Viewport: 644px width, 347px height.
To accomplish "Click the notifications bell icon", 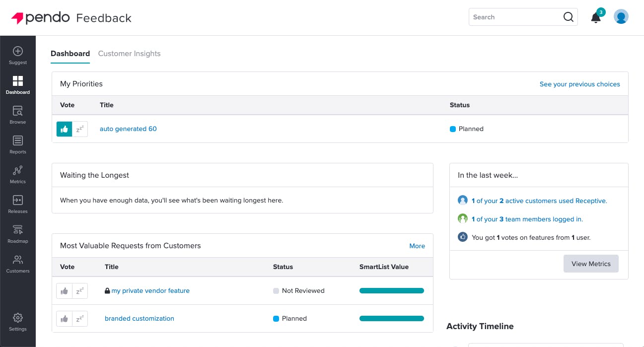I will [x=596, y=18].
